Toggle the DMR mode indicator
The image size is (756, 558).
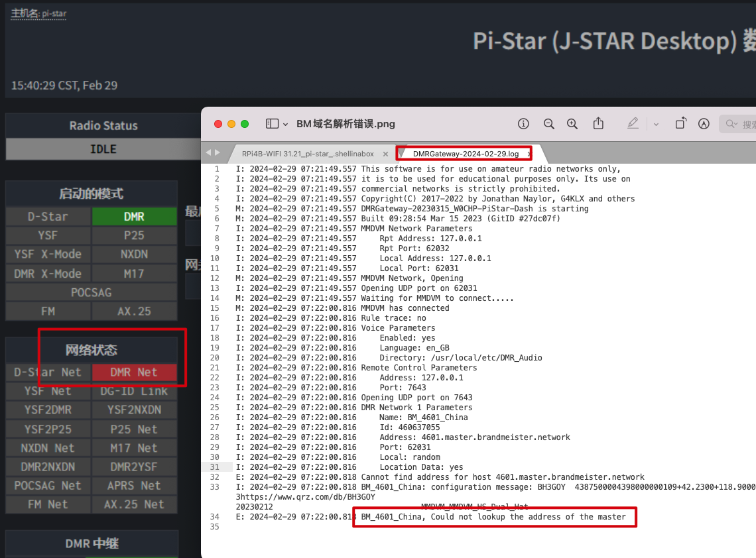point(134,217)
